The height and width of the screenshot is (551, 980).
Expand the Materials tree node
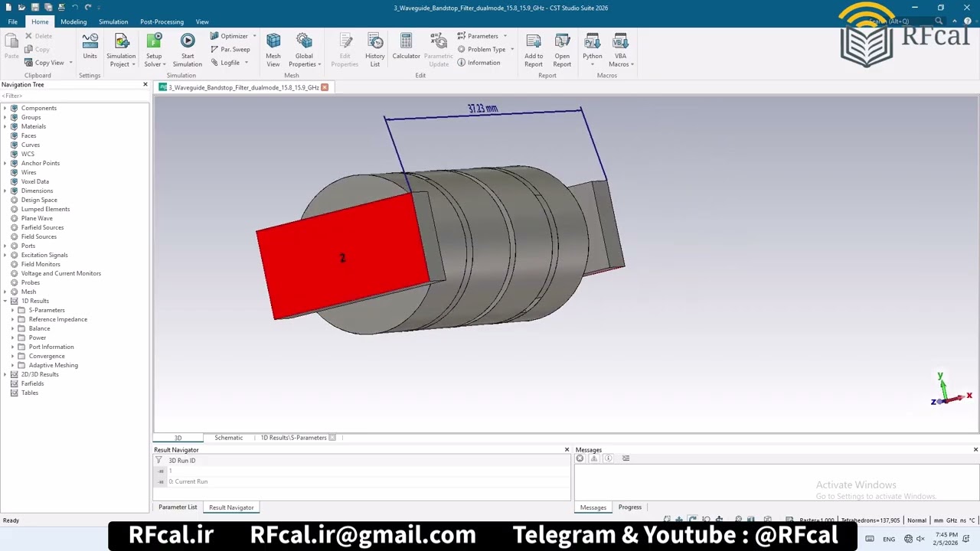coord(5,126)
